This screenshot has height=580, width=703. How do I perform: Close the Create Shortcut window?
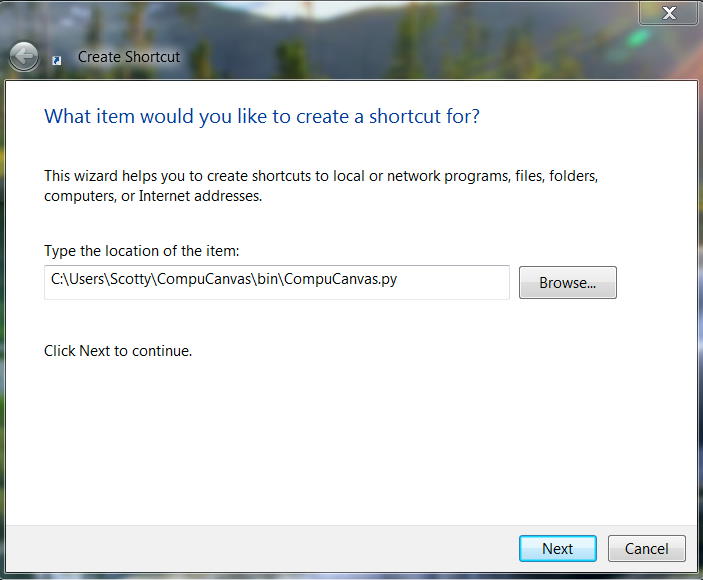point(668,13)
